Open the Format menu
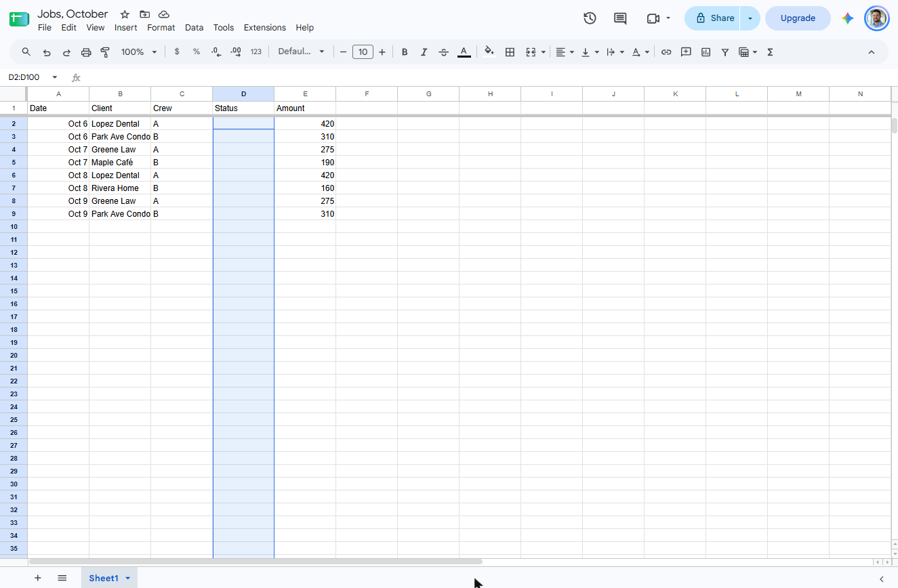This screenshot has height=588, width=898. pos(161,28)
